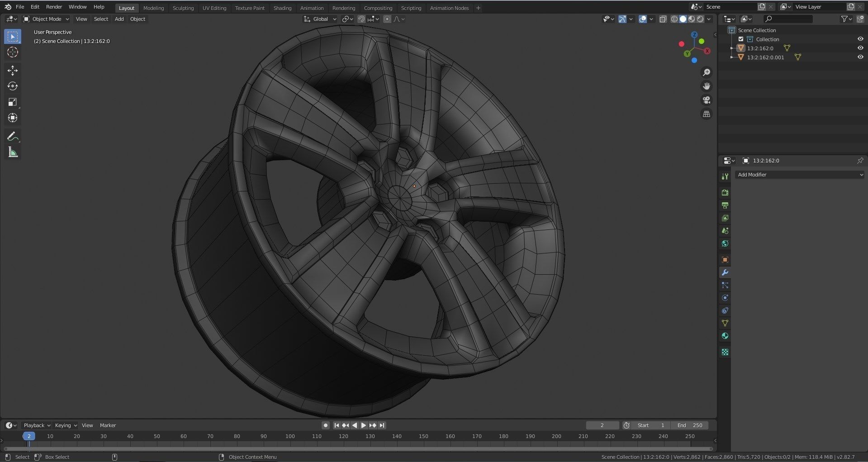Expand object 13:2:162:0 in outliner

click(x=732, y=48)
